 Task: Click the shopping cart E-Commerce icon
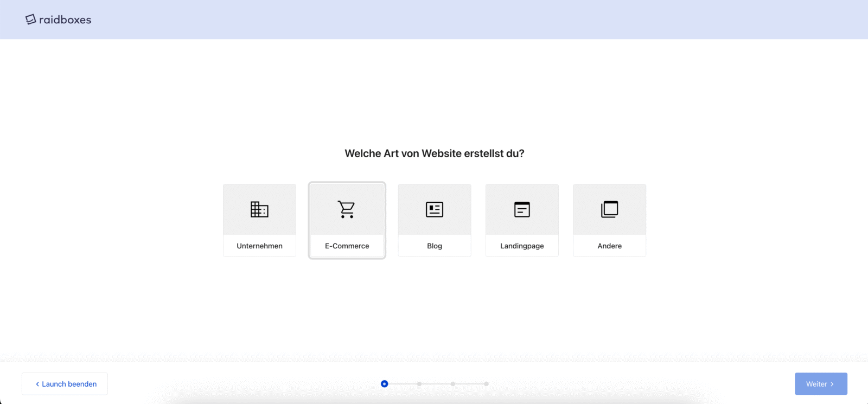click(x=347, y=209)
